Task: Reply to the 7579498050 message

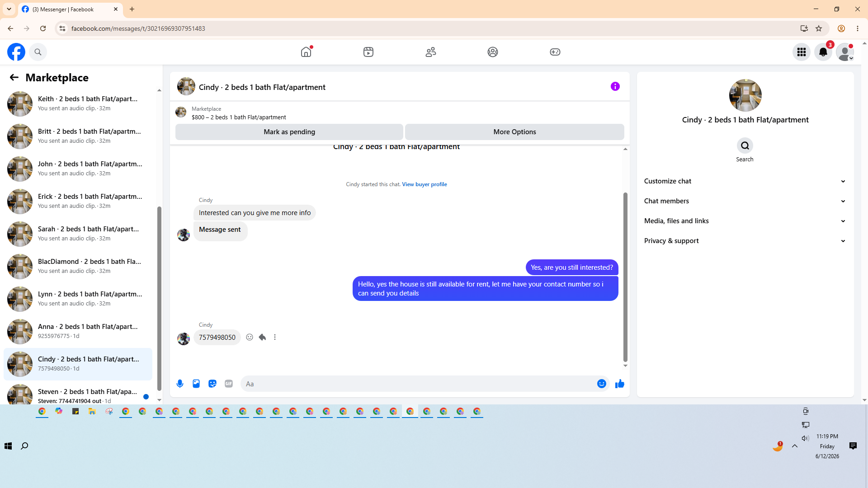Action: [262, 337]
